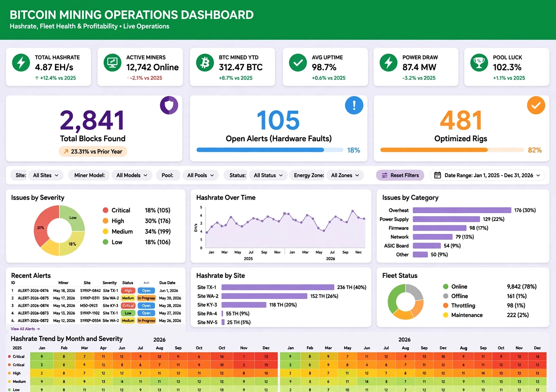This screenshot has width=556, height=392.
Task: Click the Power Supply bar in Issues by Category
Action: tap(446, 219)
